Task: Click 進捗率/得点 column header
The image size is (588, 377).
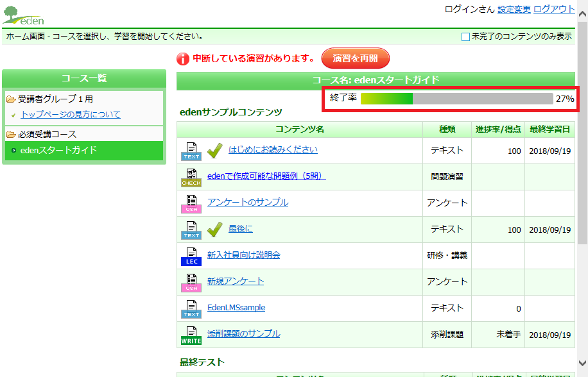Action: coord(498,130)
